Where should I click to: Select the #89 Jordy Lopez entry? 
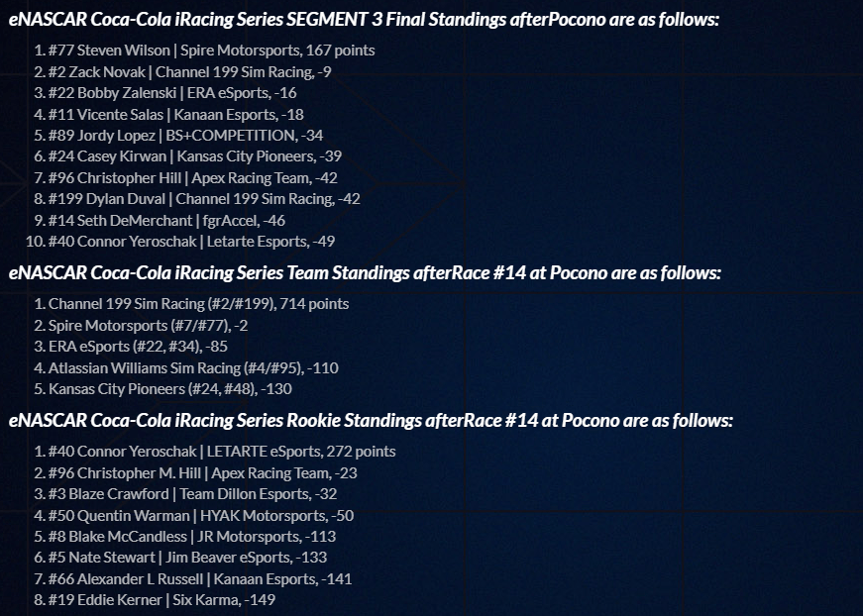click(185, 136)
